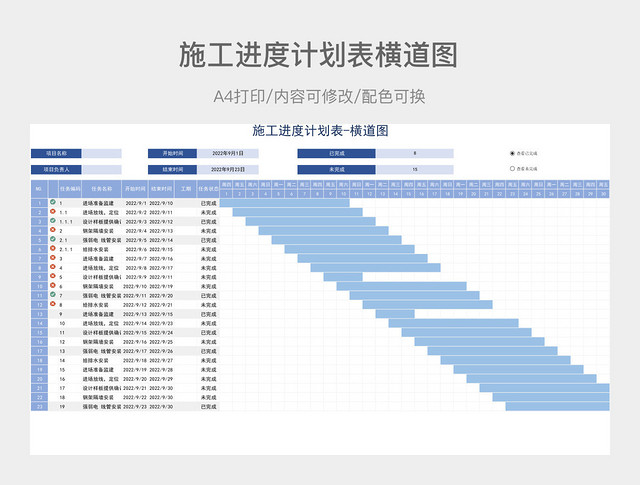Select row number 23 cell in NO. column

tap(39, 406)
